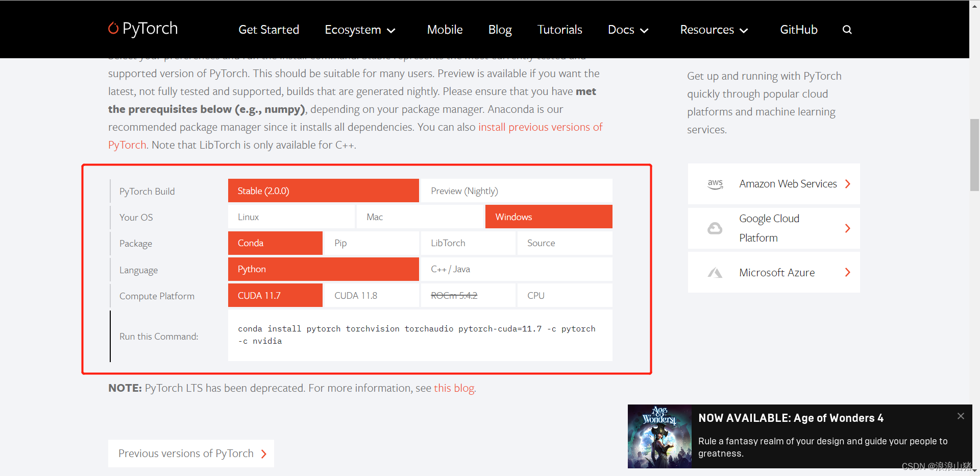Click the page vertical scrollbar thumb
The height and width of the screenshot is (476, 980).
[x=974, y=155]
